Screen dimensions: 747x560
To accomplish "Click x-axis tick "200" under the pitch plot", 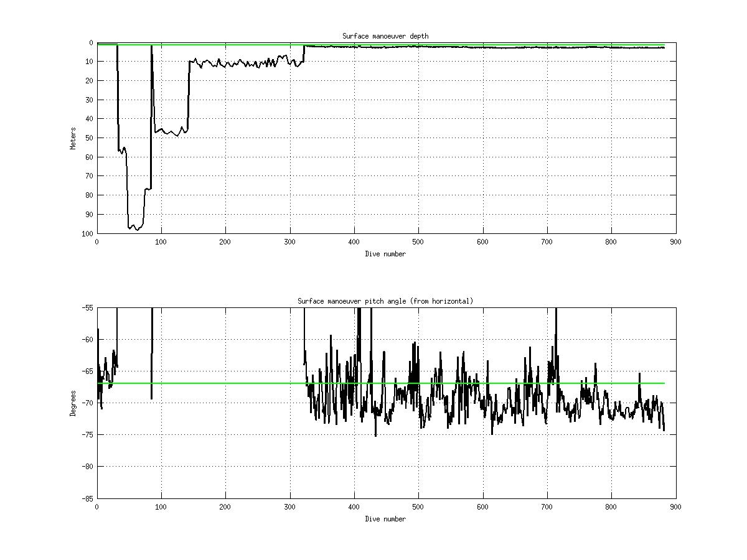I will (225, 506).
